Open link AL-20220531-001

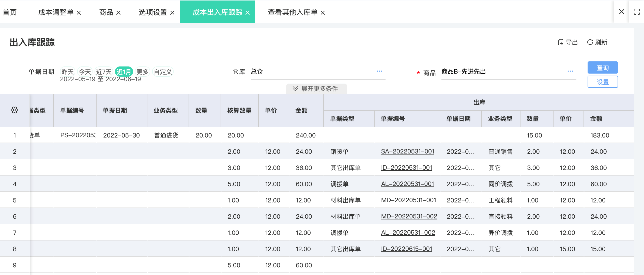407,184
